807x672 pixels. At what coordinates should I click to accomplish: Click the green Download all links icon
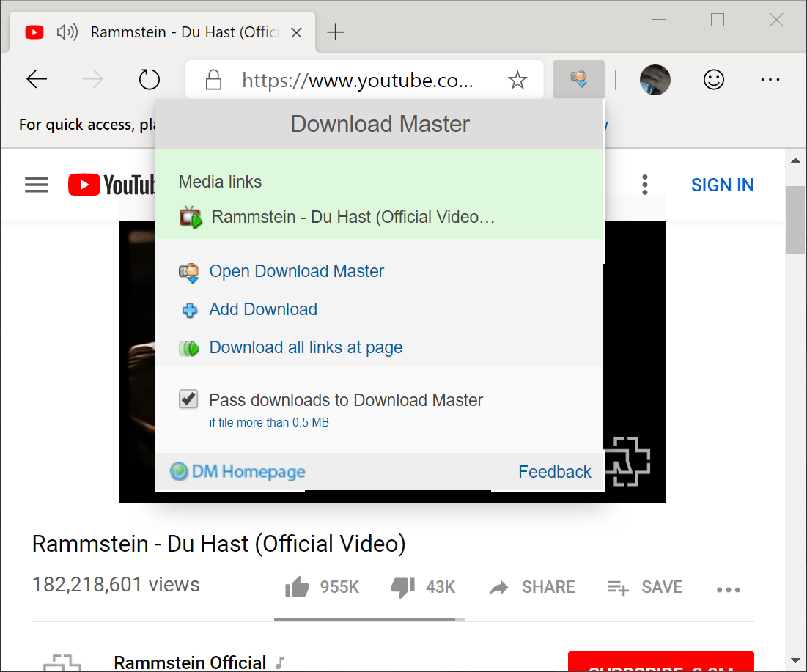pyautogui.click(x=189, y=348)
